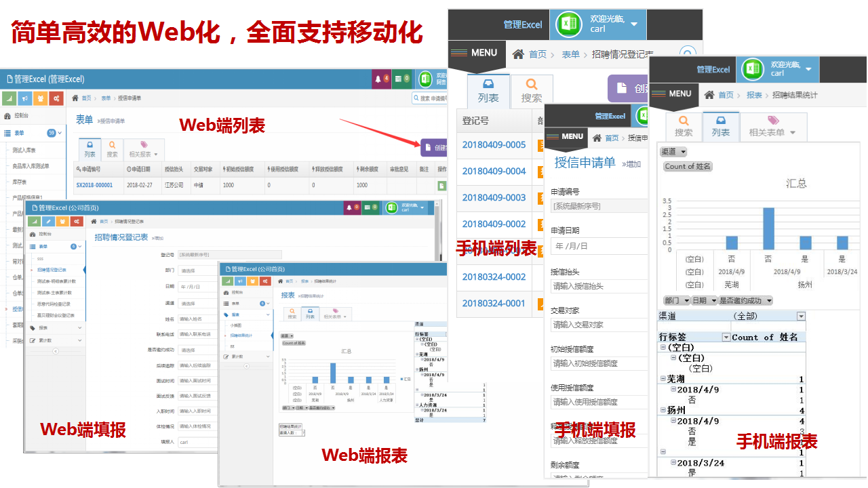The width and height of the screenshot is (868, 488).
Task: Click blue pencil icon in 招聘情况登记表 web window
Action: [x=48, y=221]
